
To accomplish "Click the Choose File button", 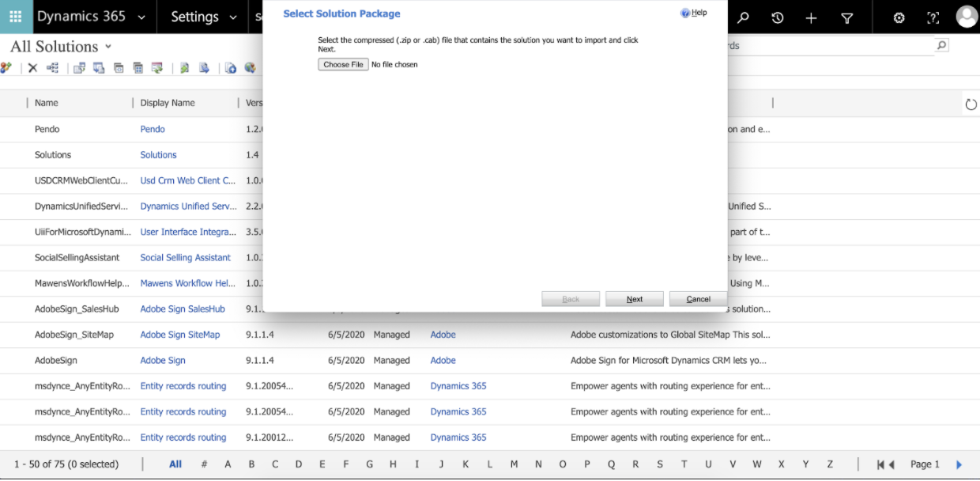I will (x=343, y=65).
